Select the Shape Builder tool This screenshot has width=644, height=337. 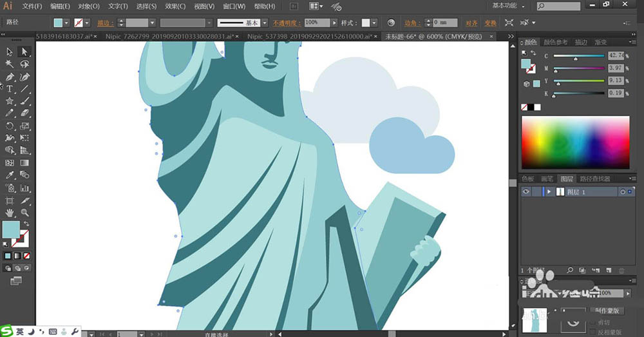tap(10, 150)
